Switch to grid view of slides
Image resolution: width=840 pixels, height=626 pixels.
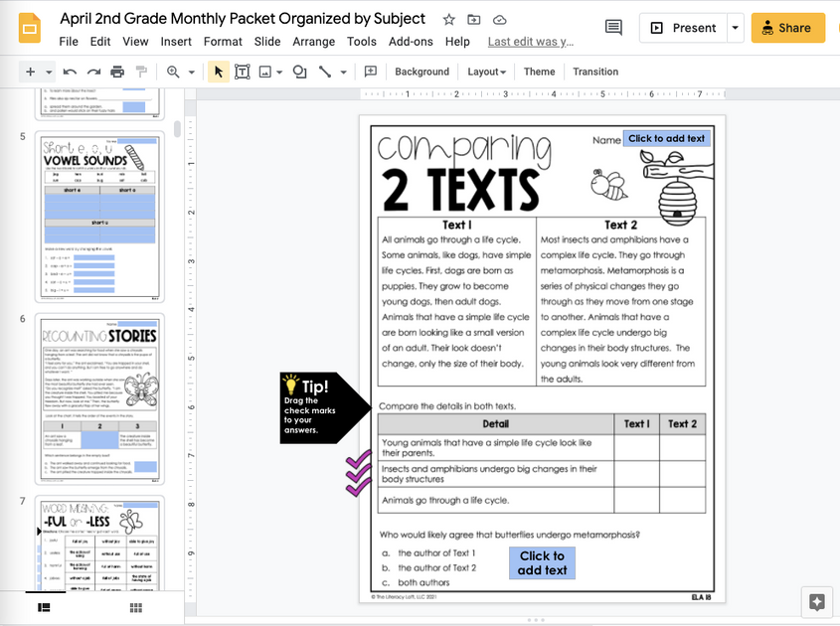(135, 607)
